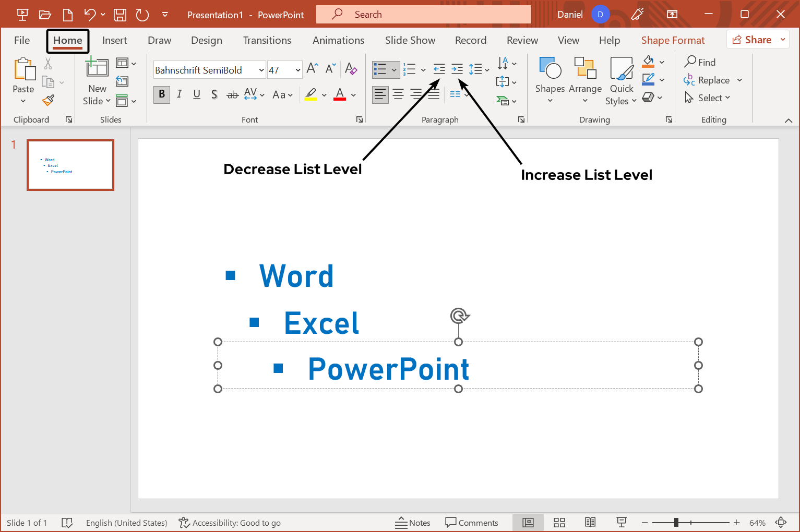Open the Animations ribbon tab
The width and height of the screenshot is (800, 532).
click(x=338, y=40)
